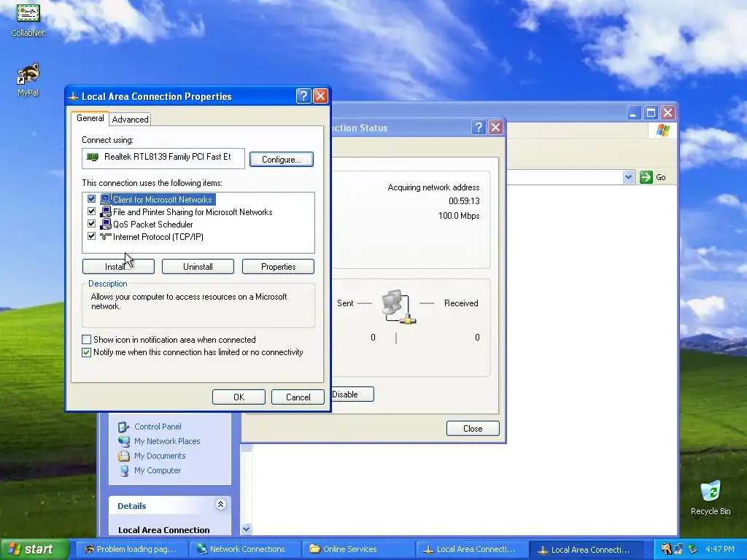Screen dimensions: 747x560
Task: Click the network computers tray icon
Action: (678, 549)
